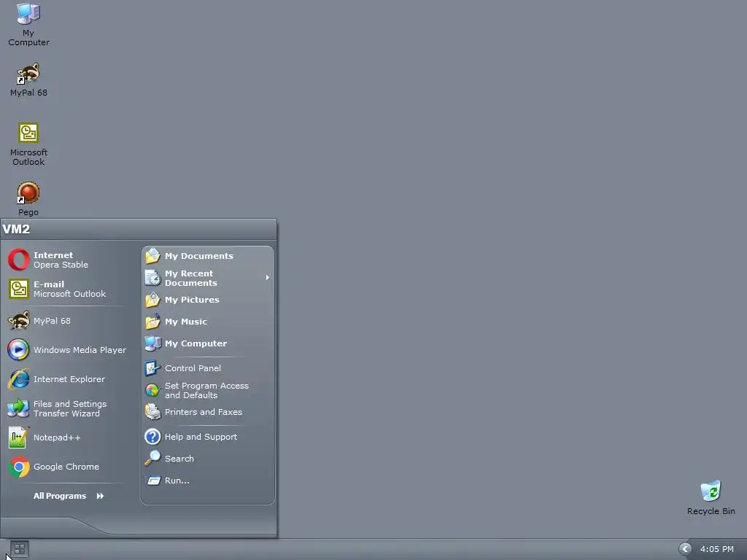Open My Computer from Start menu

tap(208, 343)
